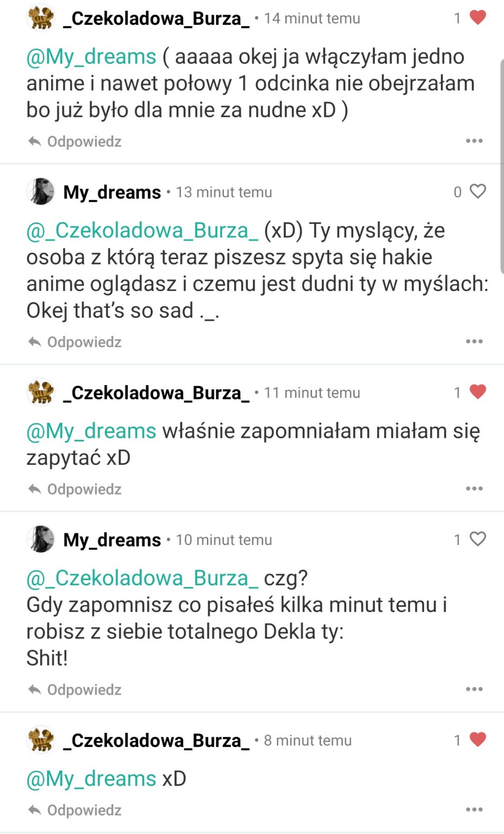Like My_dreams comment from 13 minut temu
Viewport: 504px width, 834px height.
tap(477, 191)
